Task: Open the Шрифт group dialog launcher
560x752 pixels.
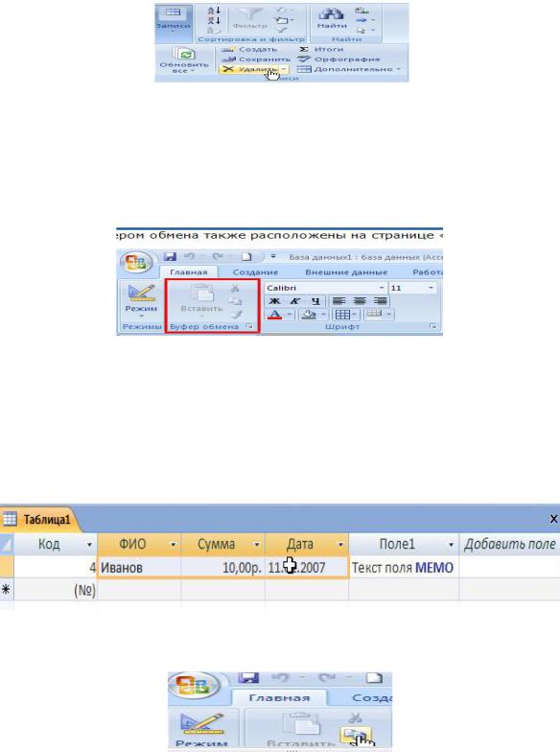Action: click(433, 326)
